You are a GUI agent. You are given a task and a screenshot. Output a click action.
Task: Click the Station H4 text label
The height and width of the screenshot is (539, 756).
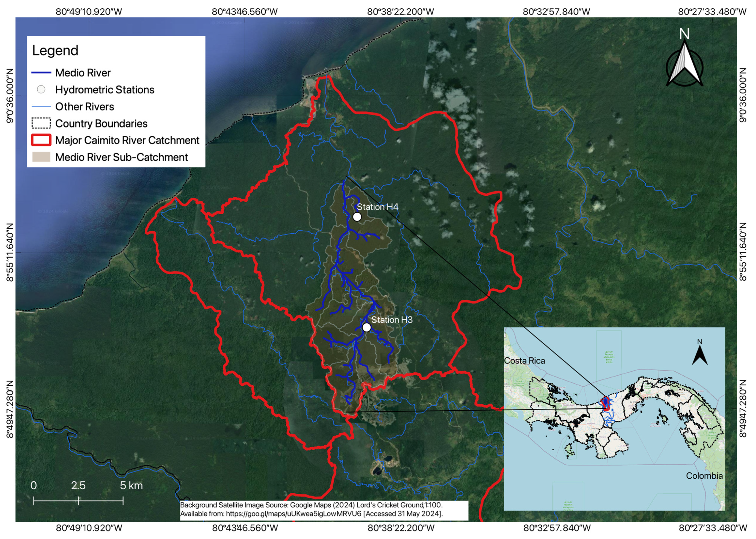tap(377, 207)
